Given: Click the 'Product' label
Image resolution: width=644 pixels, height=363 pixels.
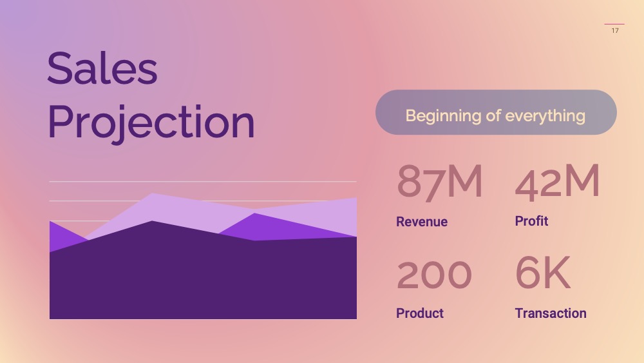Looking at the screenshot, I should [420, 313].
